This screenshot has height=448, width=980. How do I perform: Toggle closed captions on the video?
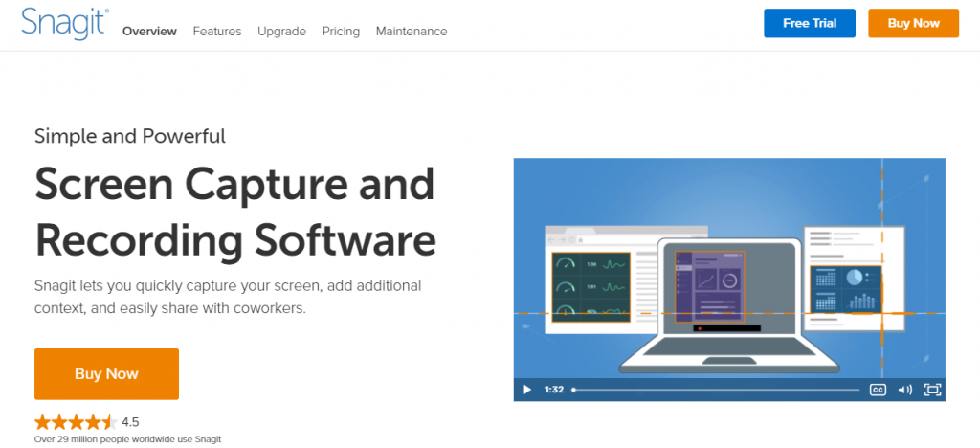pyautogui.click(x=878, y=390)
